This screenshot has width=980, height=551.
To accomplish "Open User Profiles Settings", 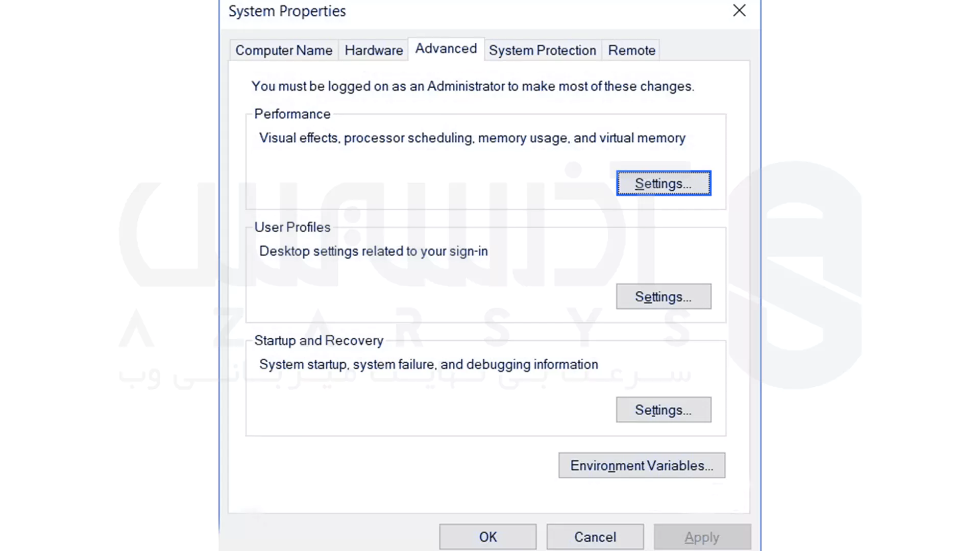I will [663, 297].
